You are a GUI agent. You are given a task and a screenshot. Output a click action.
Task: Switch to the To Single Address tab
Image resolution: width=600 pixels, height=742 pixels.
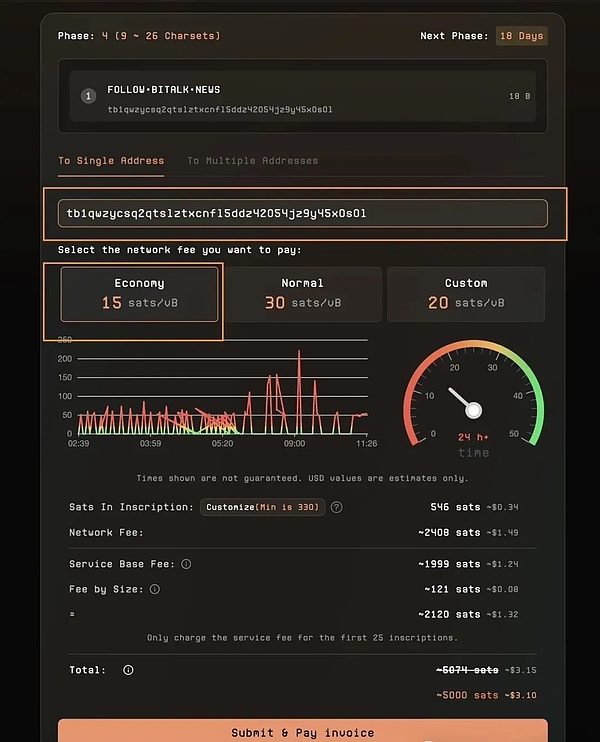pyautogui.click(x=111, y=161)
